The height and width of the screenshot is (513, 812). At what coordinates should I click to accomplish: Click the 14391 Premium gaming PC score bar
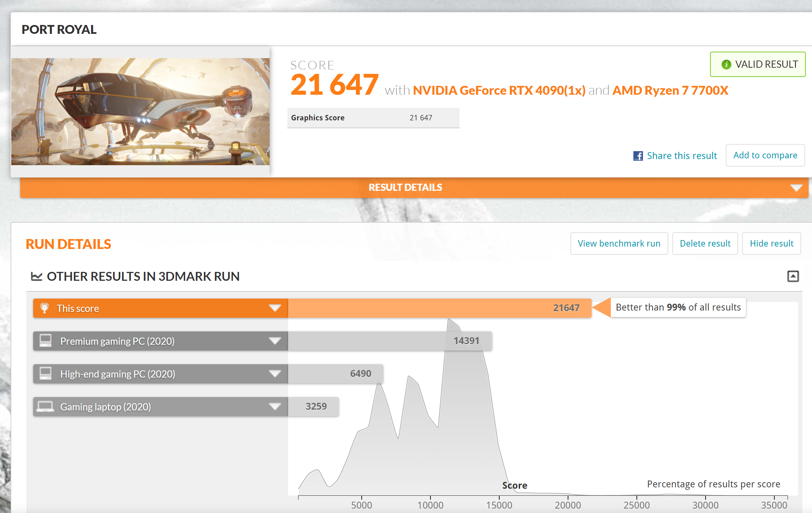pos(390,341)
